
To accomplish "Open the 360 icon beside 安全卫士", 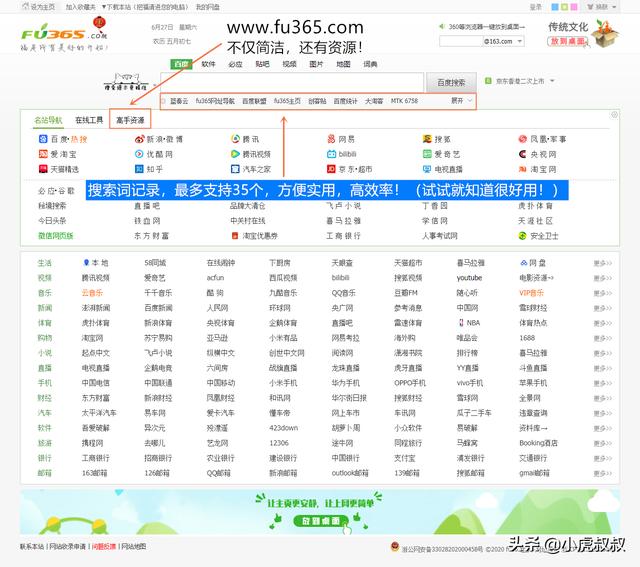I will [523, 236].
